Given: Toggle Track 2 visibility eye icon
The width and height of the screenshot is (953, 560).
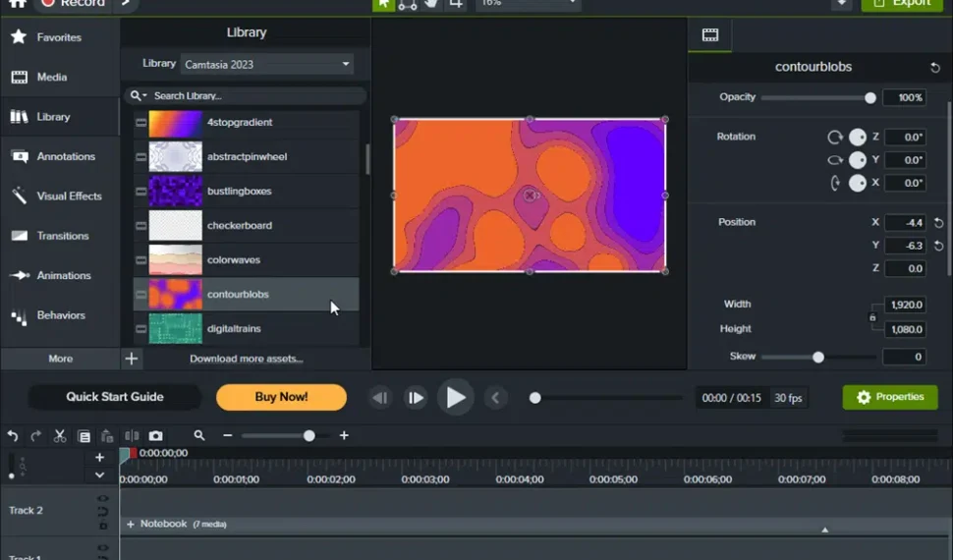Looking at the screenshot, I should coord(102,499).
